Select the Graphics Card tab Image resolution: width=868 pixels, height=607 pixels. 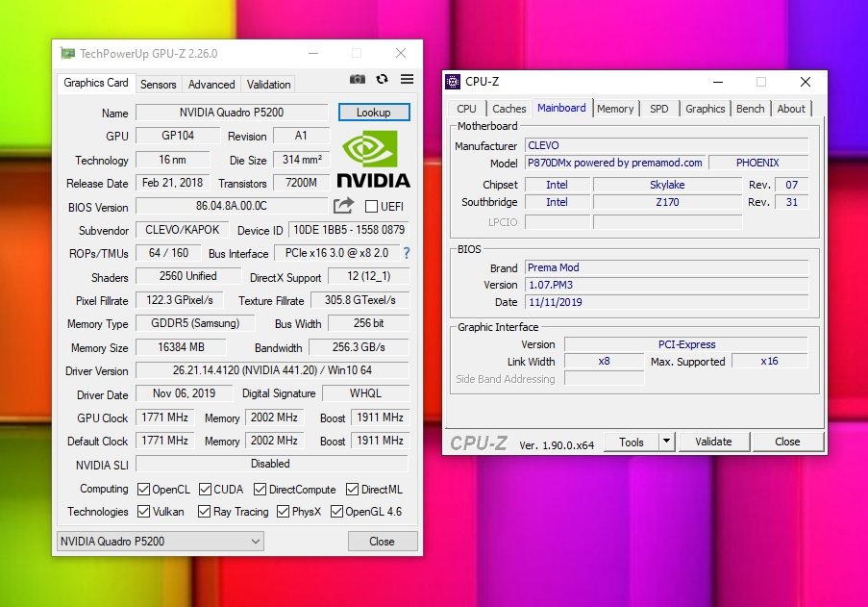coord(96,83)
